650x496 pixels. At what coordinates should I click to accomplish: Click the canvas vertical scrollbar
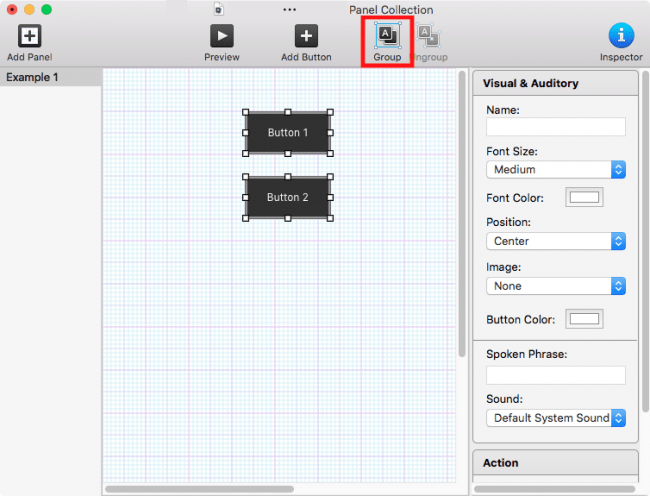(462, 214)
